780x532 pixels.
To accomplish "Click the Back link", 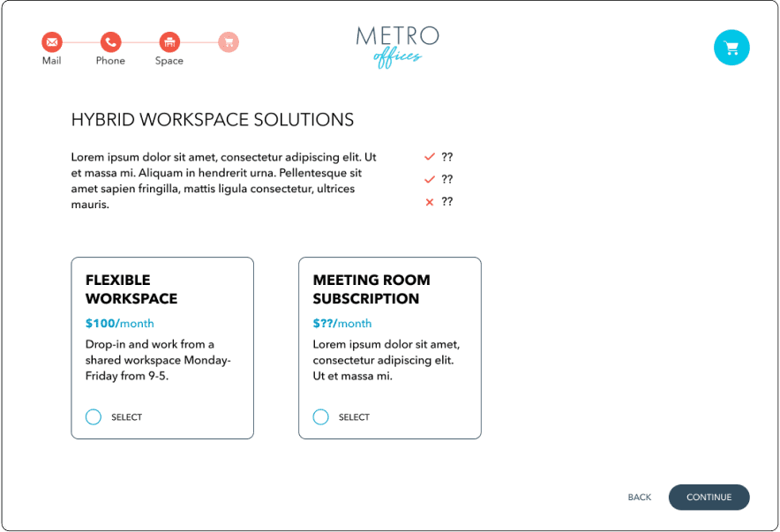I will coord(639,498).
